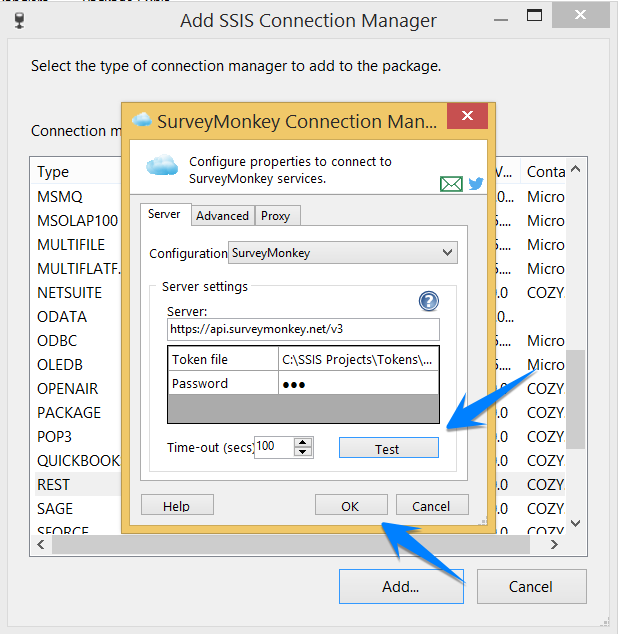The image size is (618, 634).
Task: Cancel the Add SSIS Connection Manager window
Action: (531, 587)
